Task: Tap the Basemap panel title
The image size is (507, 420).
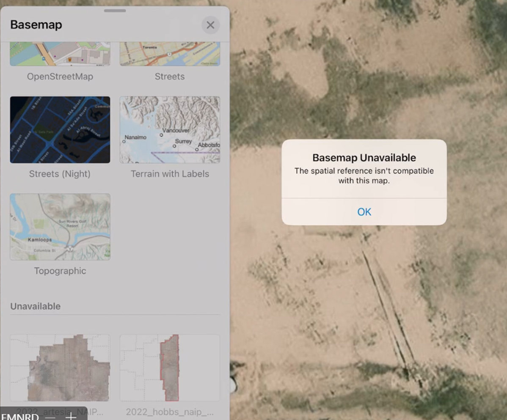Action: click(36, 25)
